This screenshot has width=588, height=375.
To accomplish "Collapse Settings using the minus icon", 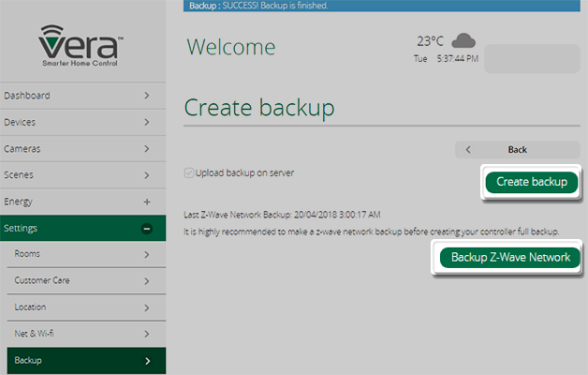I will tap(146, 228).
